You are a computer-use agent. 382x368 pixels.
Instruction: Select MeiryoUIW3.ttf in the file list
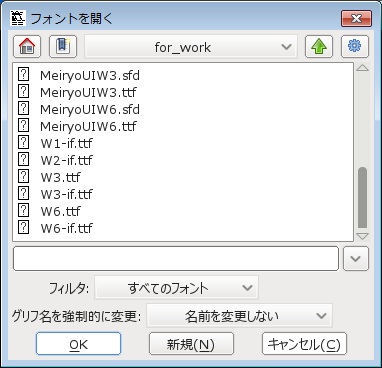click(88, 92)
